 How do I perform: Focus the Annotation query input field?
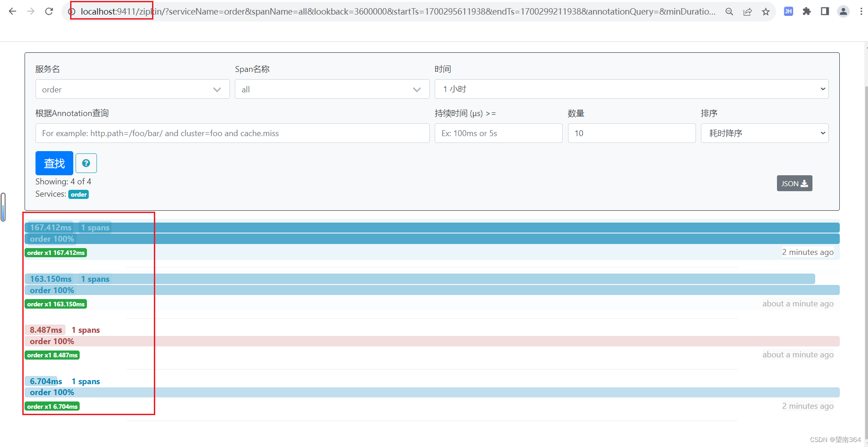232,133
